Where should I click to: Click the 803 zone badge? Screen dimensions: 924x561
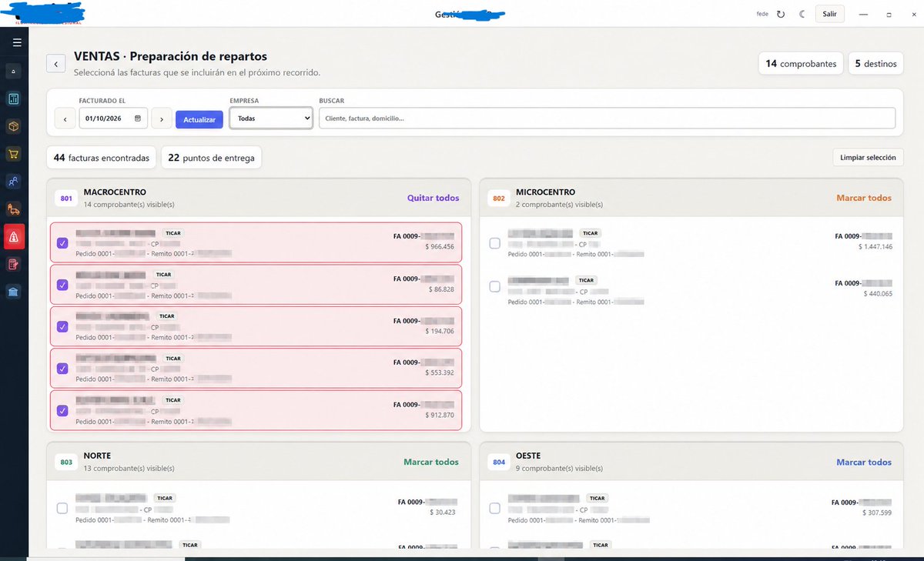[66, 462]
